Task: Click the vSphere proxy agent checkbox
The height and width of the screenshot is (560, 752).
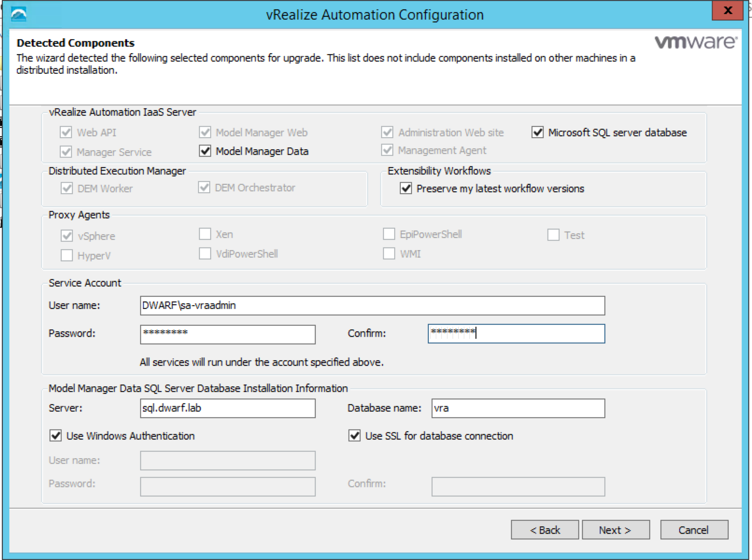Action: point(67,236)
